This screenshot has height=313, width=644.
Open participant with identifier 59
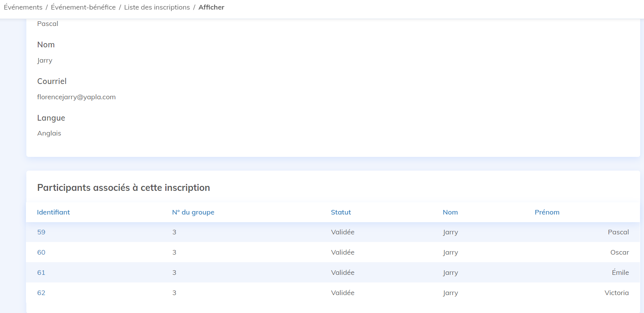pyautogui.click(x=41, y=232)
